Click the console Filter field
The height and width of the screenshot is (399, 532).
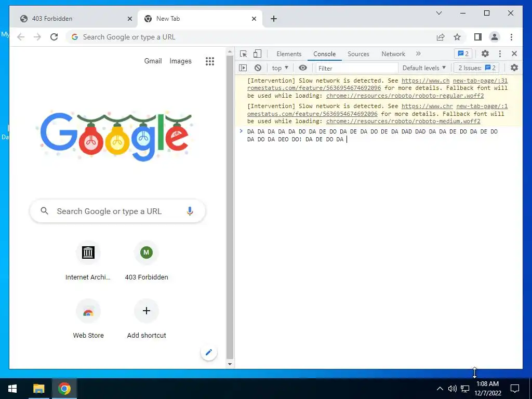(357, 68)
